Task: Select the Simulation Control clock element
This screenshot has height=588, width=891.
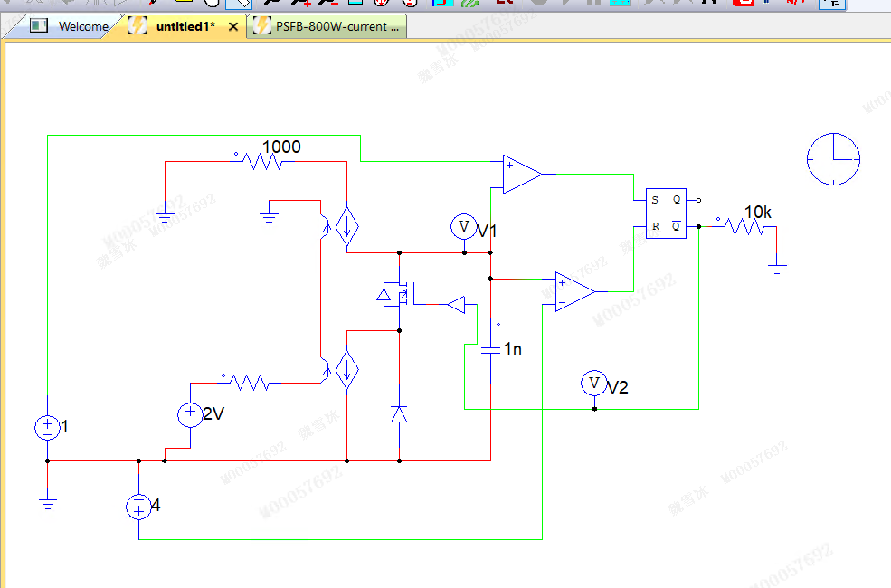Action: click(833, 159)
